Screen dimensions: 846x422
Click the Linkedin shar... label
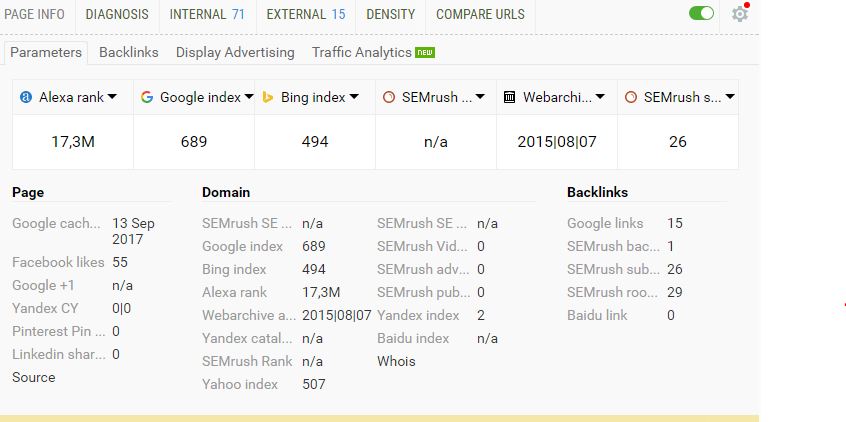point(58,355)
